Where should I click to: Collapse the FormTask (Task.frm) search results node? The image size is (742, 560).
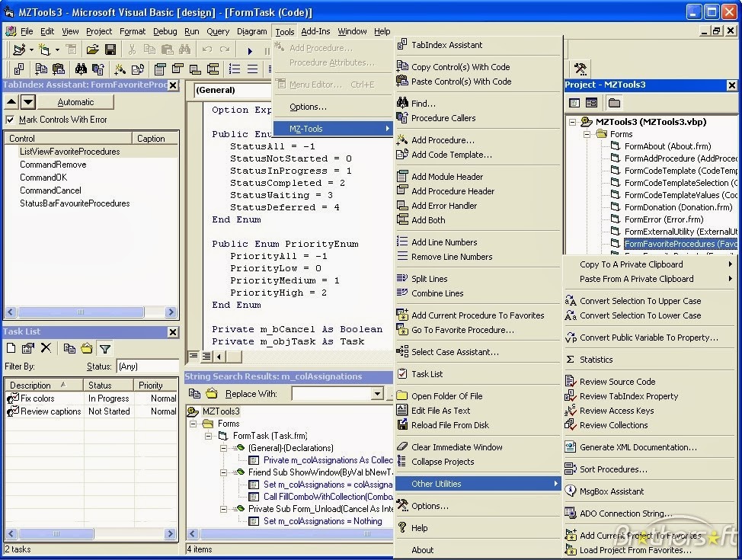click(208, 436)
